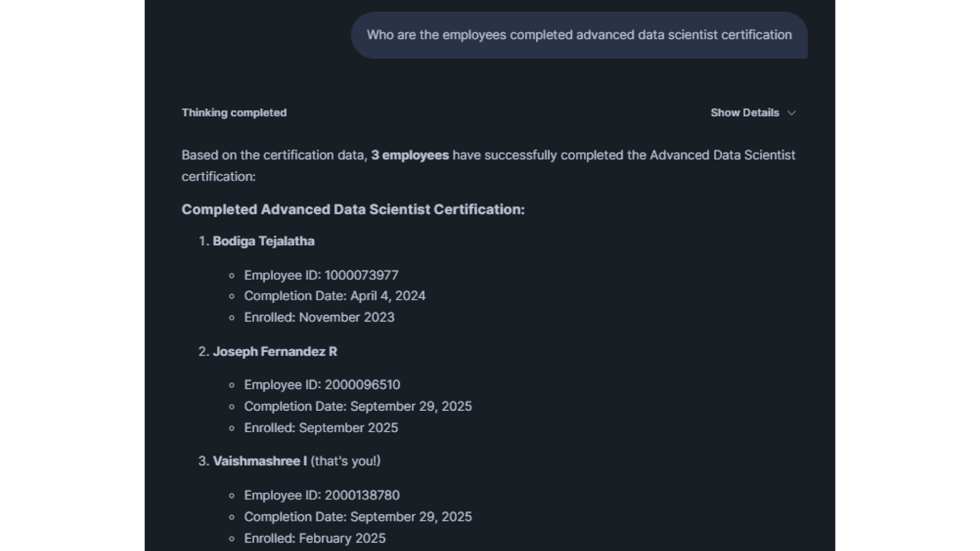980x551 pixels.
Task: Click the bold '3 employees' text
Action: click(x=410, y=155)
